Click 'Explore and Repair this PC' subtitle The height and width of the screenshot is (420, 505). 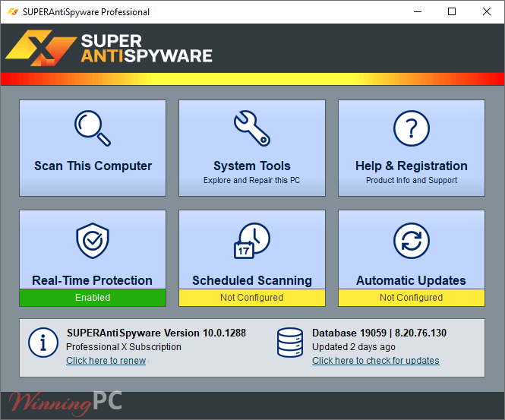[251, 180]
